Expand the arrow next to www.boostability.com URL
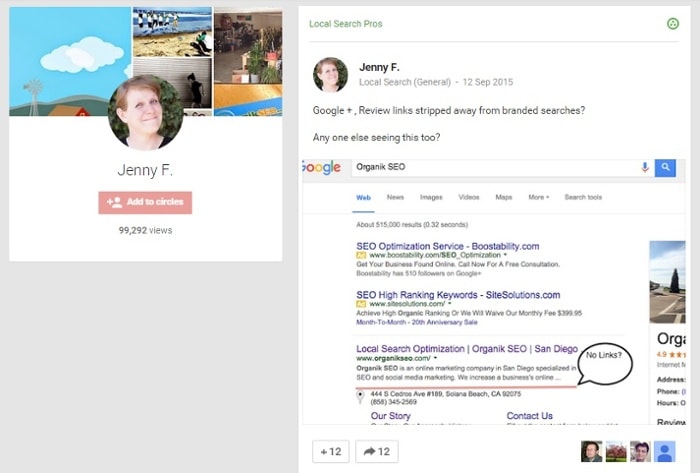 [505, 255]
